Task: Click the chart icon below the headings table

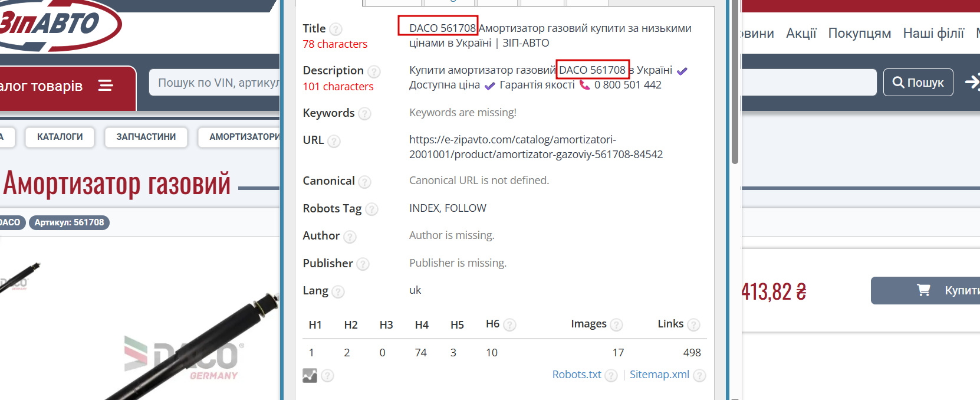Action: pyautogui.click(x=310, y=375)
